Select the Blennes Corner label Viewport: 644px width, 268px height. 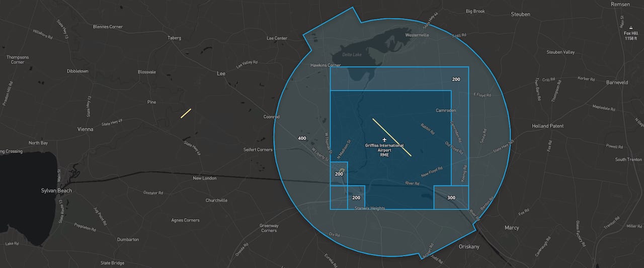coord(108,26)
